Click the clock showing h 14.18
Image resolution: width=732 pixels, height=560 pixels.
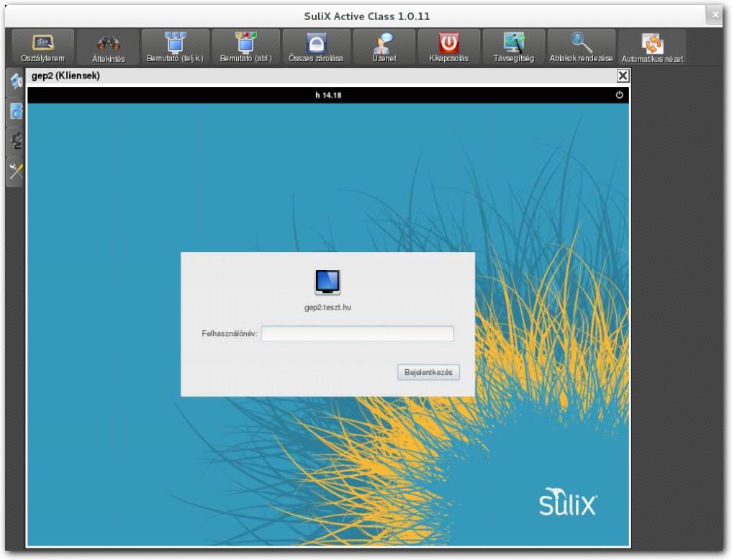click(x=328, y=95)
